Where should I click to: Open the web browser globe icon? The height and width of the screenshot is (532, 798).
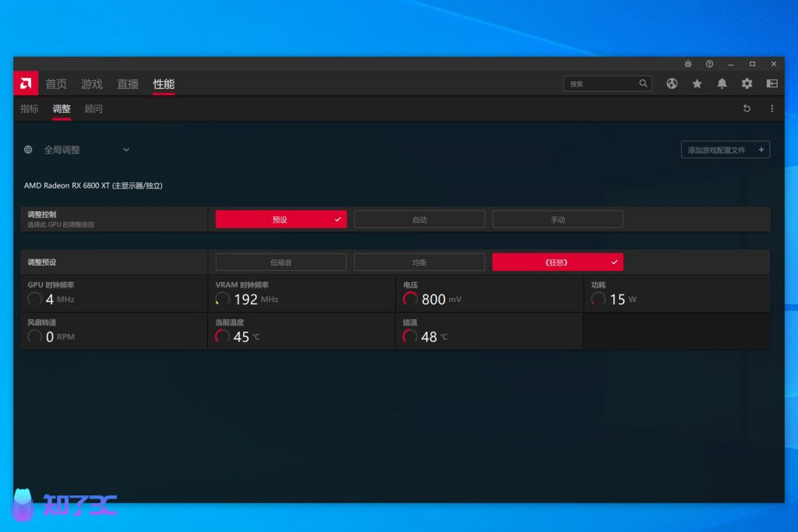pyautogui.click(x=672, y=83)
